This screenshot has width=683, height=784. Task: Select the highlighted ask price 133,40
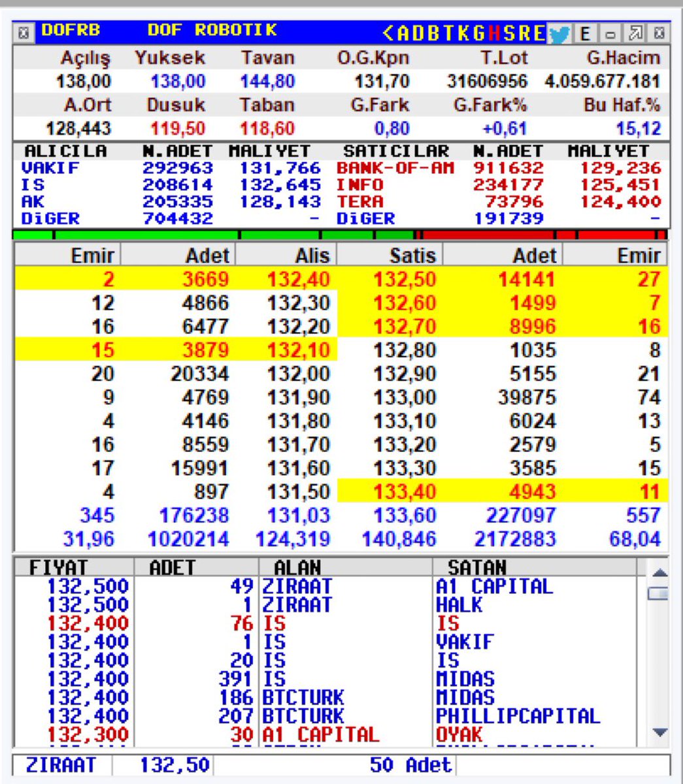click(x=405, y=491)
